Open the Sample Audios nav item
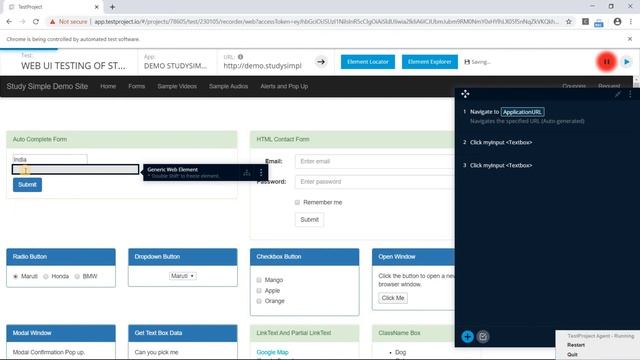The width and height of the screenshot is (640, 360). point(229,86)
